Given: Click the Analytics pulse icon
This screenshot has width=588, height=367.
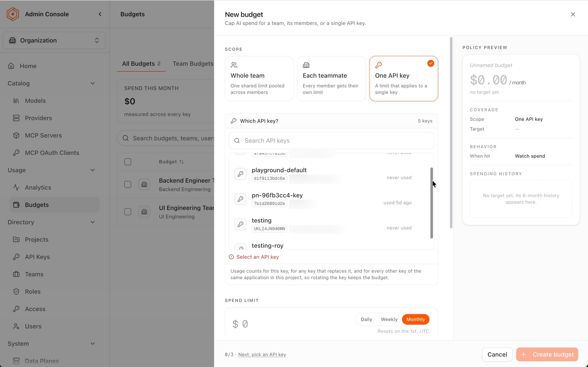Looking at the screenshot, I should tap(16, 187).
